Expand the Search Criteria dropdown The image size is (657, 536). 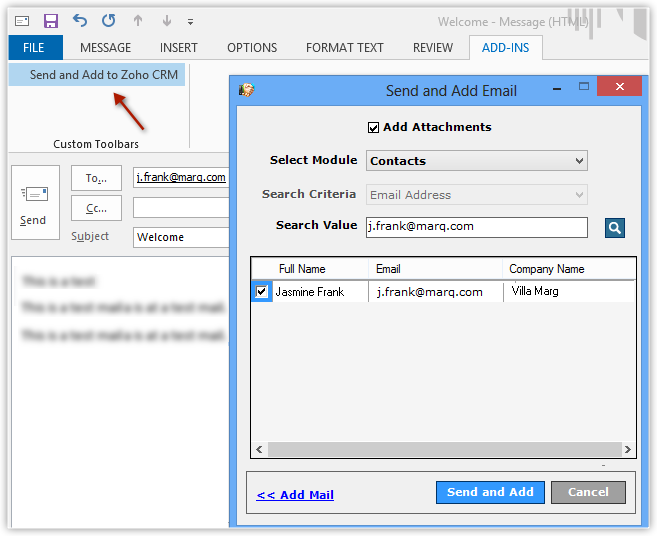(477, 195)
